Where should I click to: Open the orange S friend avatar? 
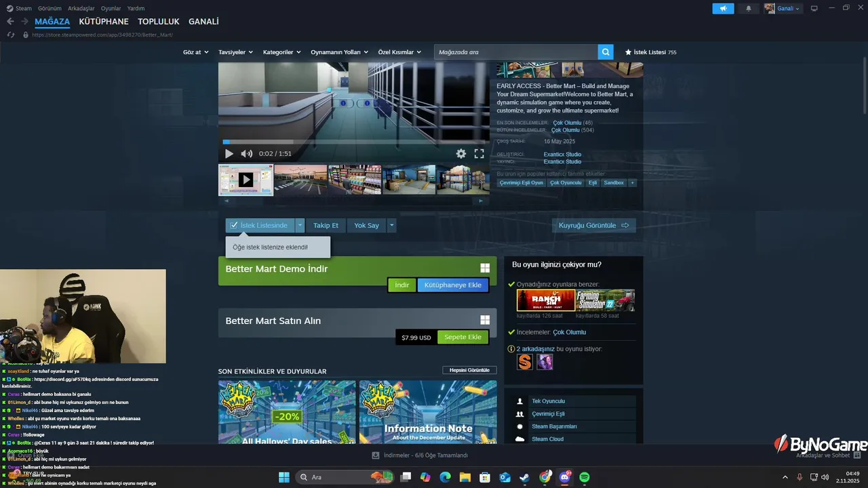pos(525,362)
